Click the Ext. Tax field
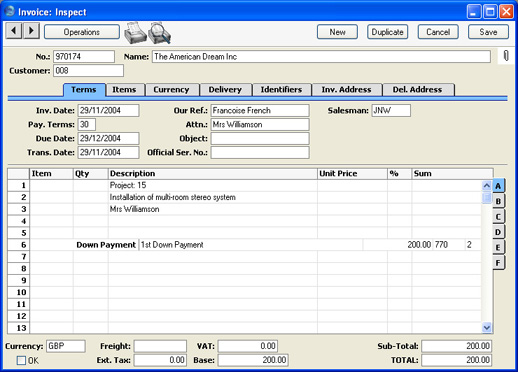This screenshot has height=372, width=518. (x=160, y=360)
